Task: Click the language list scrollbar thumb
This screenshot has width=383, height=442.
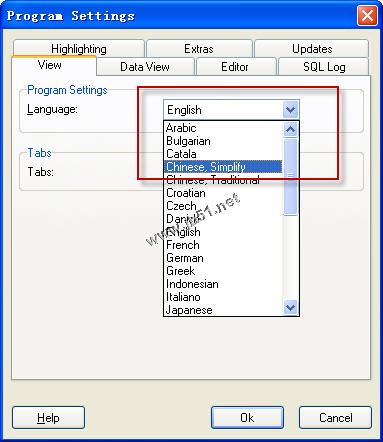Action: 290,177
